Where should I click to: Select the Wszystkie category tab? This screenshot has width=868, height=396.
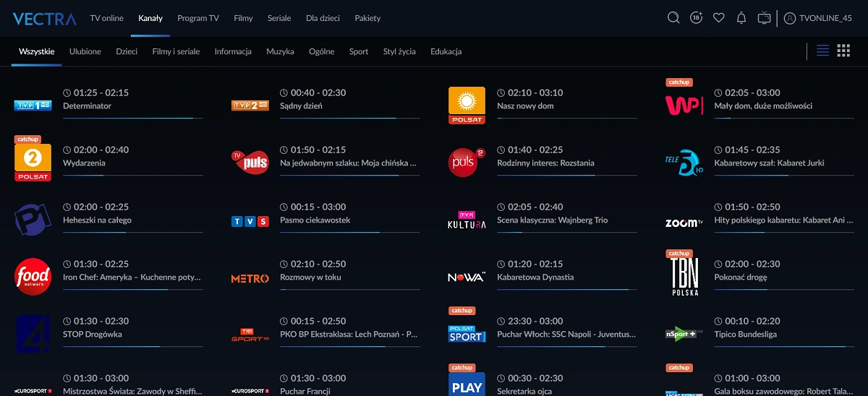[37, 51]
